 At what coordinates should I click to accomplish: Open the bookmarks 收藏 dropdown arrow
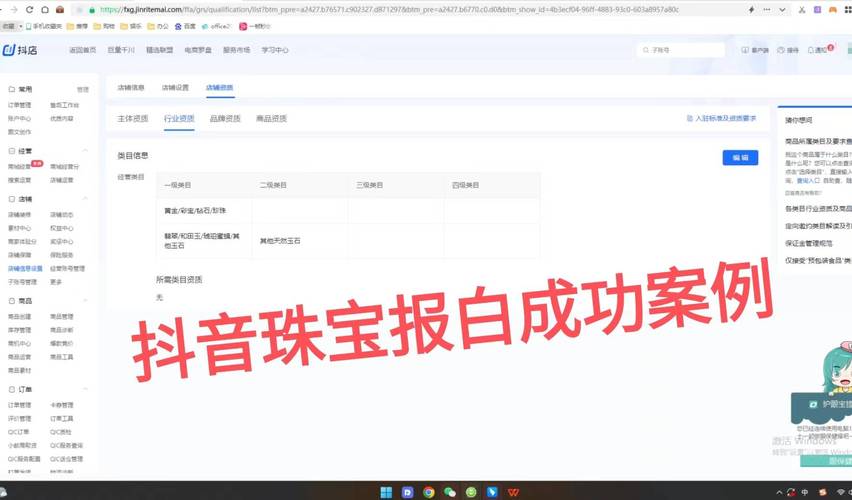(21, 26)
